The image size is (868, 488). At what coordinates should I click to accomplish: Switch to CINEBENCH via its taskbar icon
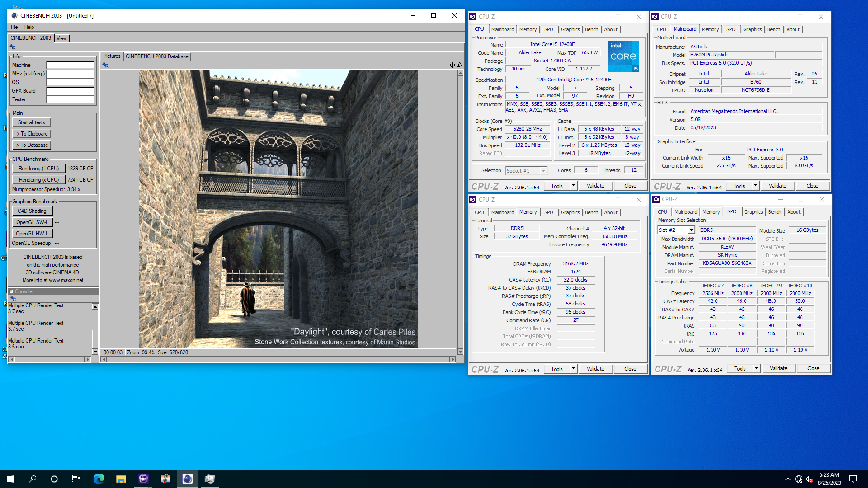click(x=187, y=479)
